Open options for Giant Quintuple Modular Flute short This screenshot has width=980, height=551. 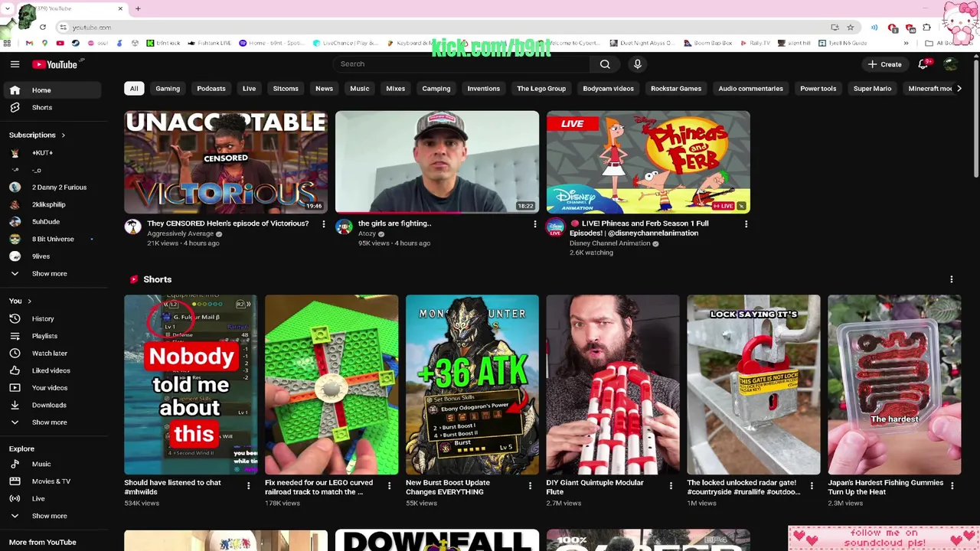click(671, 485)
